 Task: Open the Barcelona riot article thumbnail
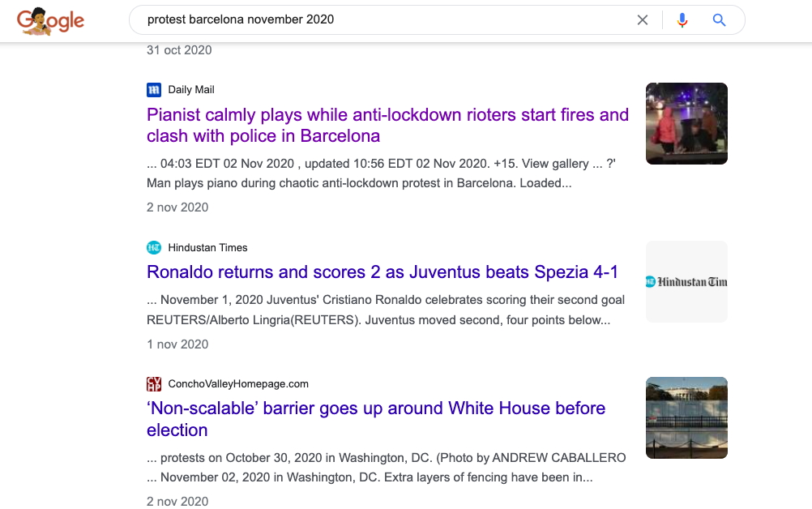686,123
